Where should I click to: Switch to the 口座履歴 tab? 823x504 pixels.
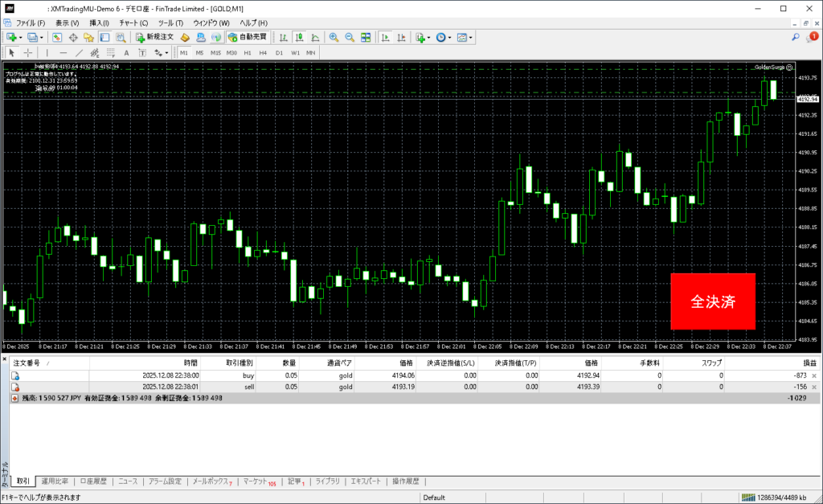click(94, 481)
